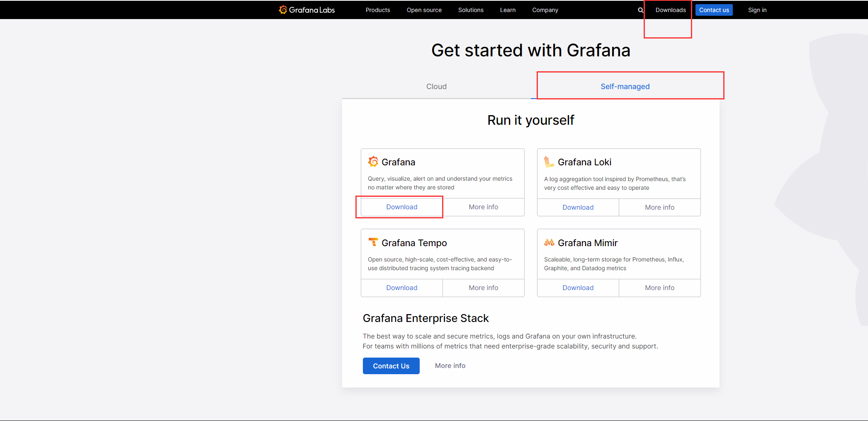The width and height of the screenshot is (868, 421).
Task: Open More info for Grafana Mimir
Action: coord(659,288)
